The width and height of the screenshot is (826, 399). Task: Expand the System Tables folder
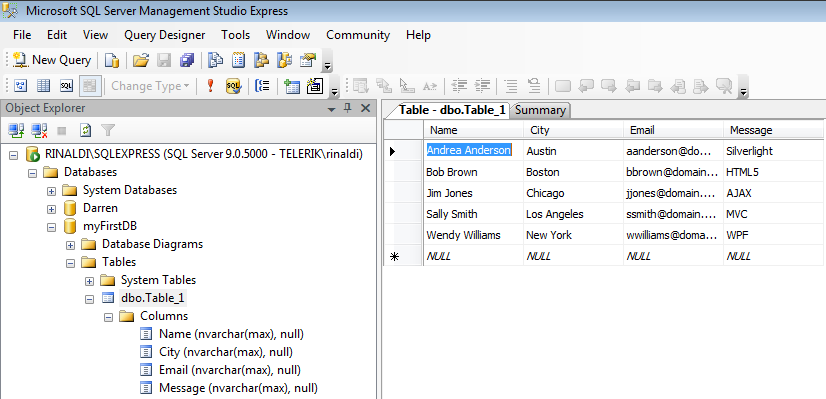[90, 281]
